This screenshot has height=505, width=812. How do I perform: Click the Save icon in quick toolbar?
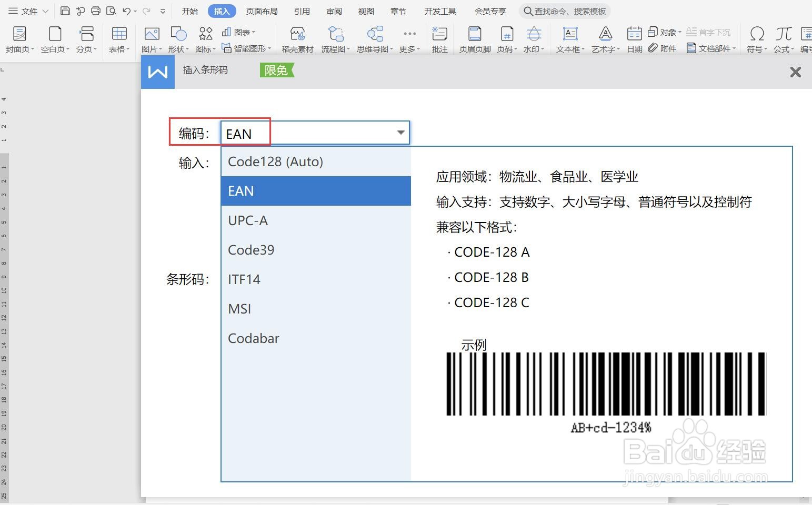coord(65,11)
